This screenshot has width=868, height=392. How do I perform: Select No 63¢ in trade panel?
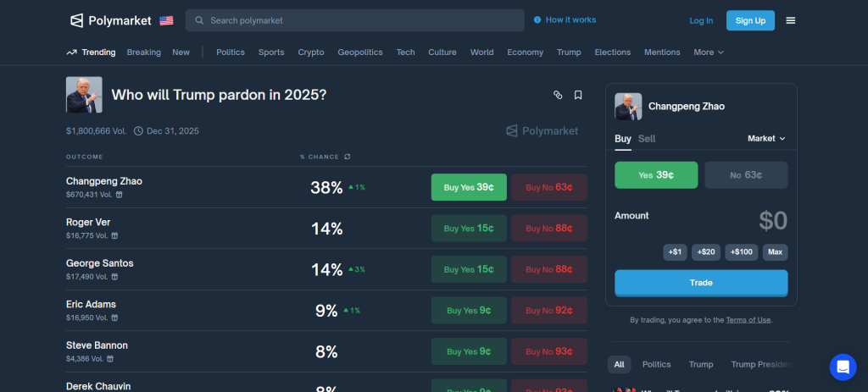click(x=746, y=175)
